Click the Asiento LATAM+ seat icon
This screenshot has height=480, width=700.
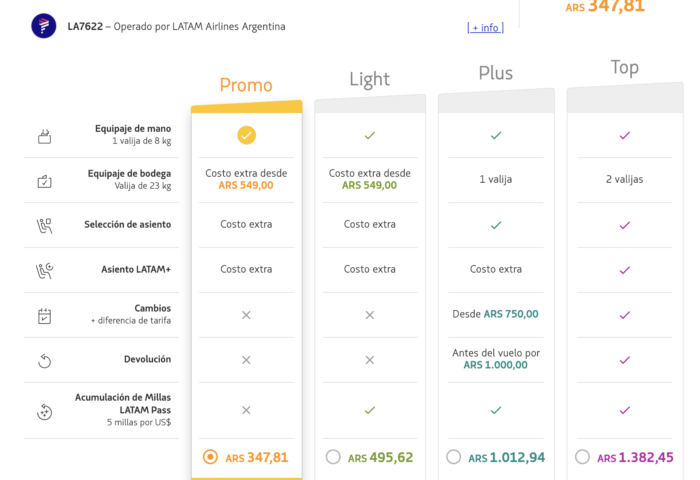pos(44,270)
